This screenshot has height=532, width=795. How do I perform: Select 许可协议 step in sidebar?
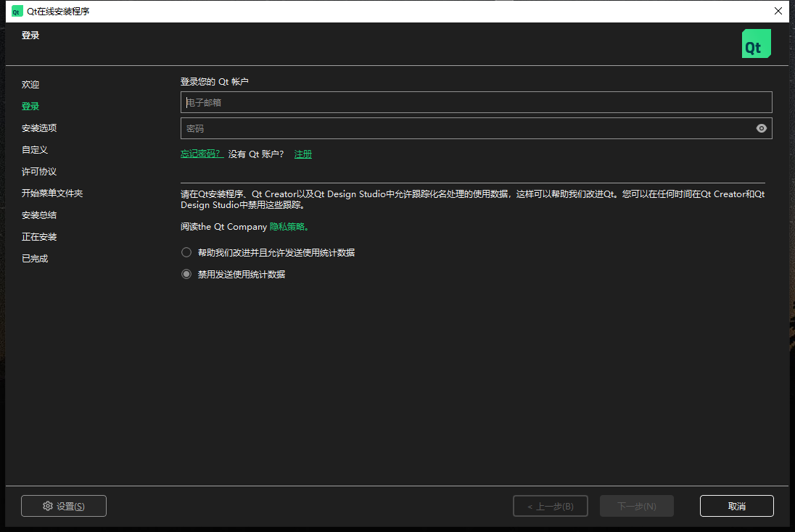[39, 172]
